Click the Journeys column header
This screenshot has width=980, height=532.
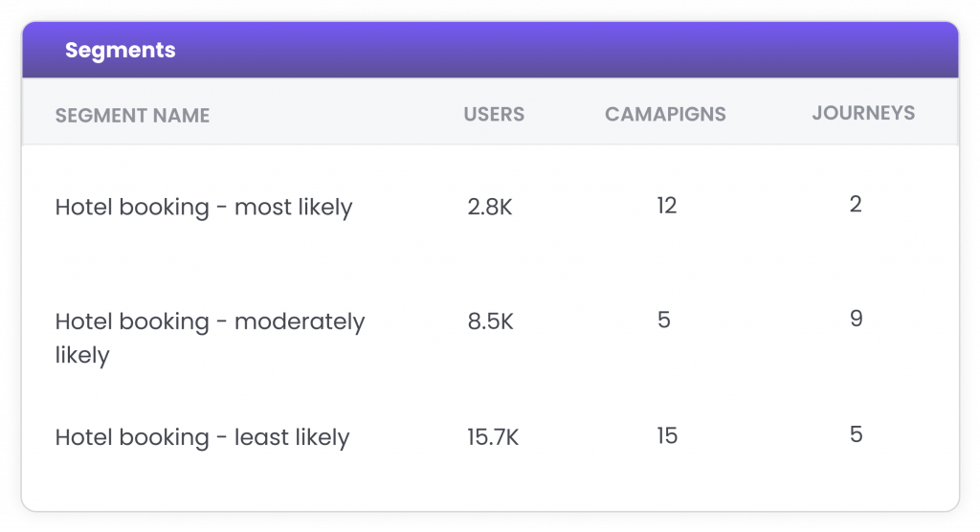click(x=863, y=113)
